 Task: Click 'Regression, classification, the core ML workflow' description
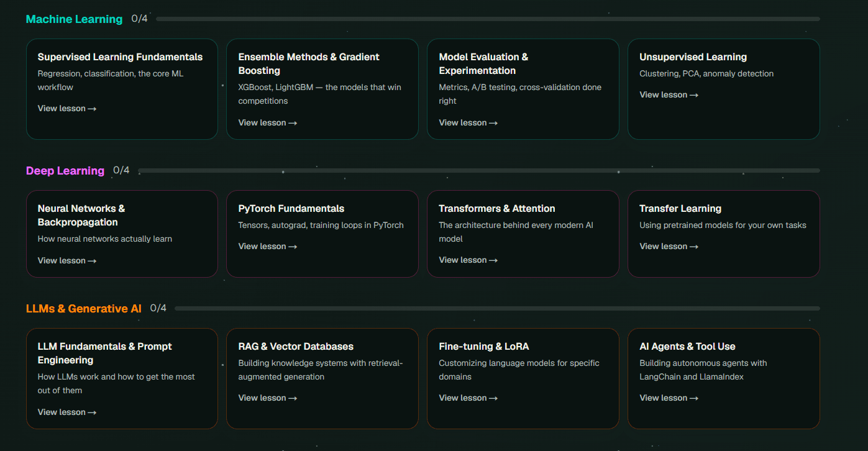click(x=111, y=81)
